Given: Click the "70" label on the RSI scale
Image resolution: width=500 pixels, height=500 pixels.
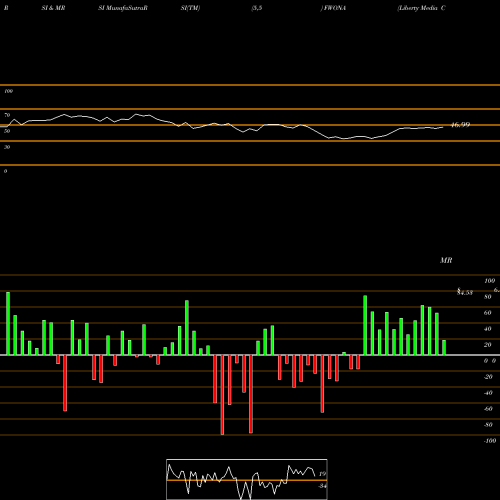Looking at the screenshot, I should [7, 115].
